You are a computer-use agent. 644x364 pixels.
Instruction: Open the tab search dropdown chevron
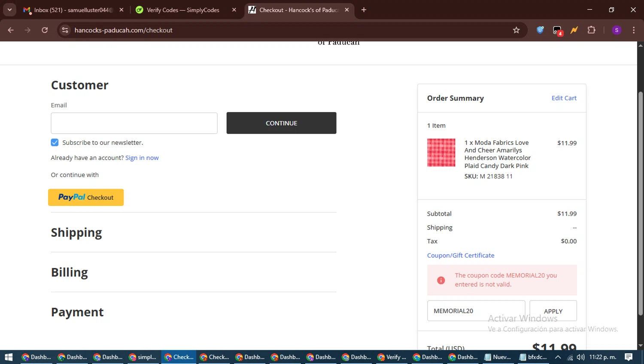click(9, 9)
